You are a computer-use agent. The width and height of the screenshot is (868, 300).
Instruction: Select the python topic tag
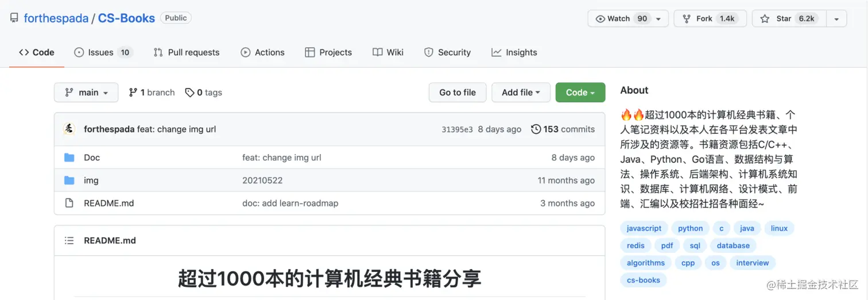tap(690, 228)
